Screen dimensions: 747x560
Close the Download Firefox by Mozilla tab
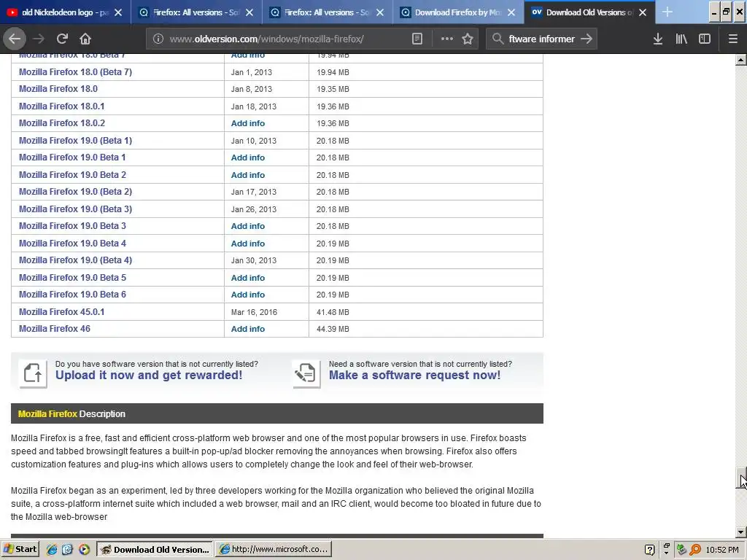coord(511,12)
